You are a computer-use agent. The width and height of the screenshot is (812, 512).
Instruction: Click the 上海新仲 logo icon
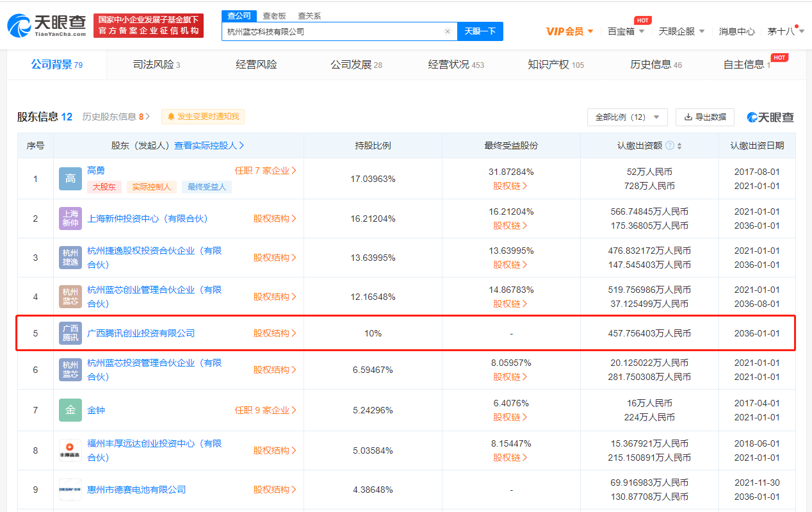[70, 219]
